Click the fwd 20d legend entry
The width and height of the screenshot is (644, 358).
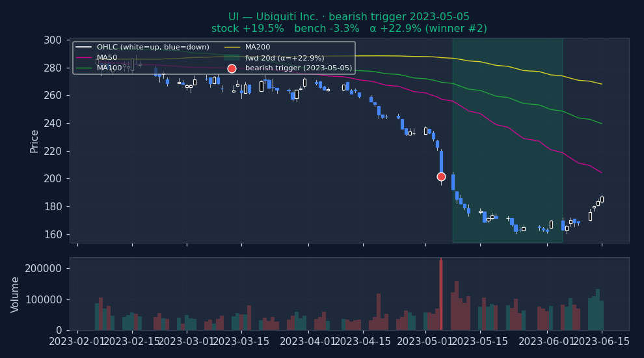coord(284,58)
